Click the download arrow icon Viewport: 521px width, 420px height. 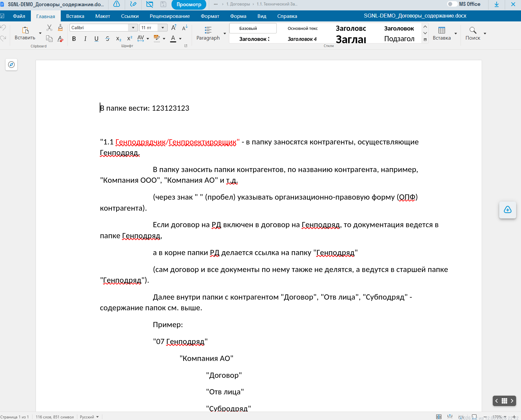click(497, 4)
